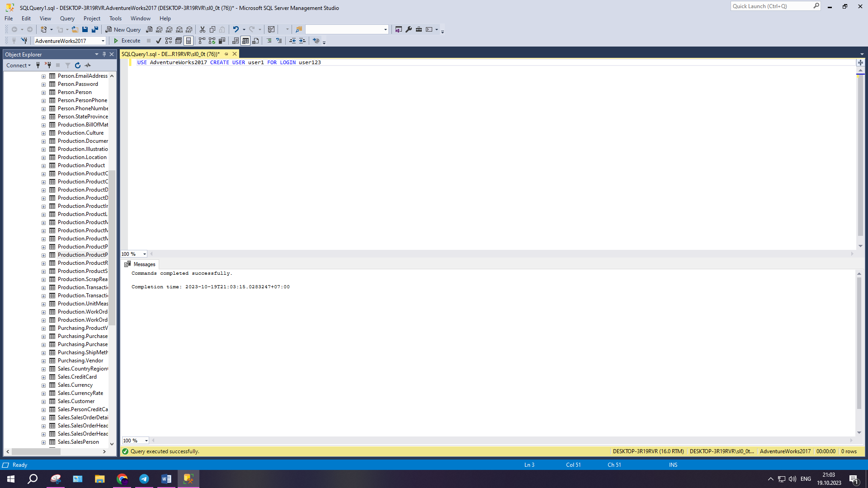This screenshot has height=488, width=868.
Task: Decrease the line indent
Action: click(292, 41)
